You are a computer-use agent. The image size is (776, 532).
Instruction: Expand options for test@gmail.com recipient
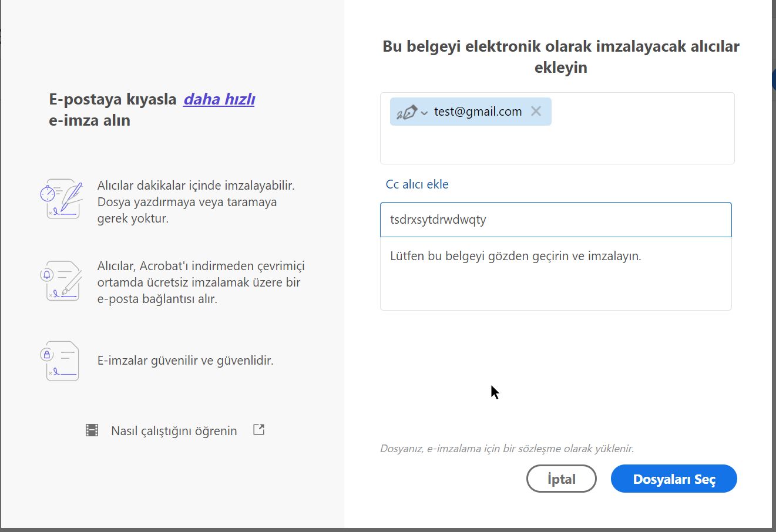[422, 112]
